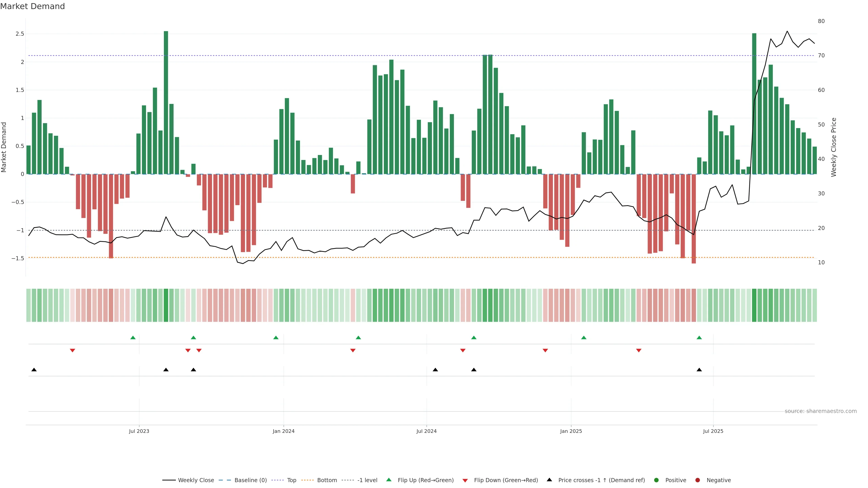Click the green Flip Up legend triangle

tap(389, 480)
